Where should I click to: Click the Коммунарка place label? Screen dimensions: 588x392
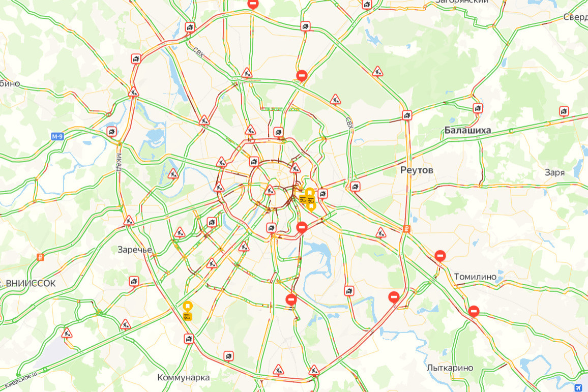click(184, 377)
